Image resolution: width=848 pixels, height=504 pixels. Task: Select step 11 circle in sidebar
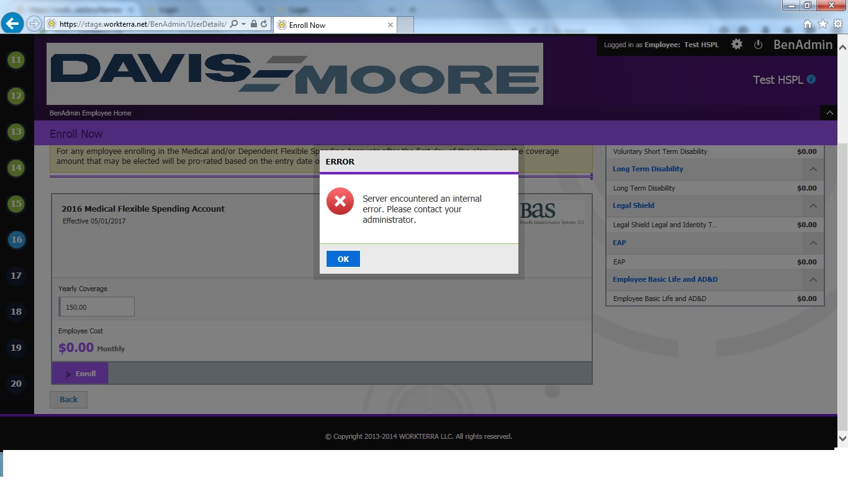pyautogui.click(x=16, y=60)
